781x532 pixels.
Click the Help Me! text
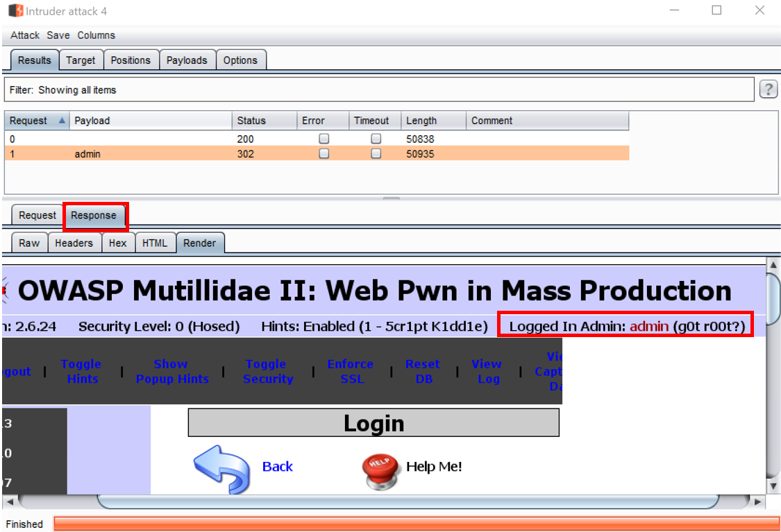pos(434,466)
